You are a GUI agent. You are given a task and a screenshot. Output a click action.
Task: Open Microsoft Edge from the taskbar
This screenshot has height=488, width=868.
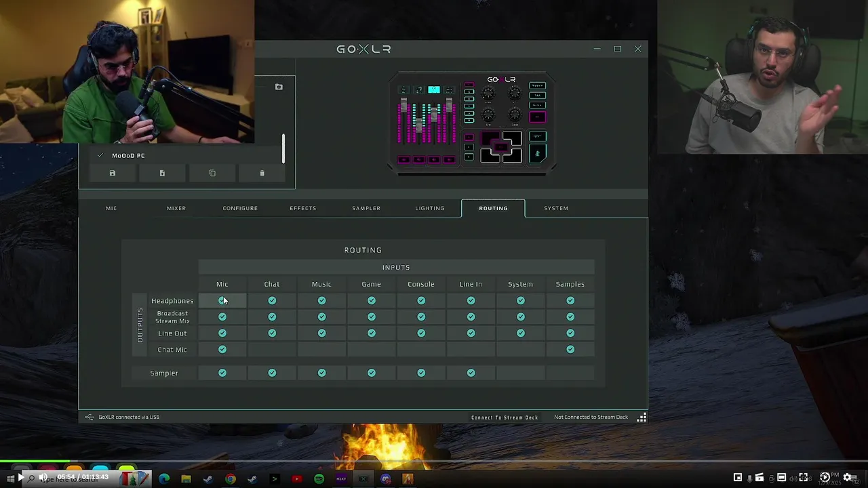coord(164,479)
